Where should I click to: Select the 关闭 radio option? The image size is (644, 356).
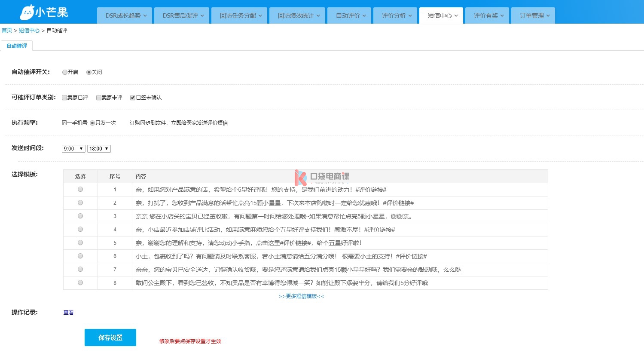(x=89, y=72)
